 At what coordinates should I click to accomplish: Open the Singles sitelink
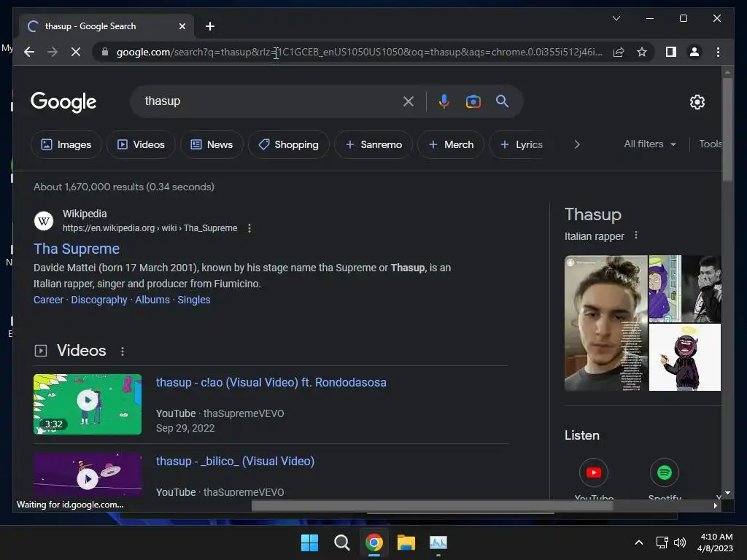click(x=194, y=300)
